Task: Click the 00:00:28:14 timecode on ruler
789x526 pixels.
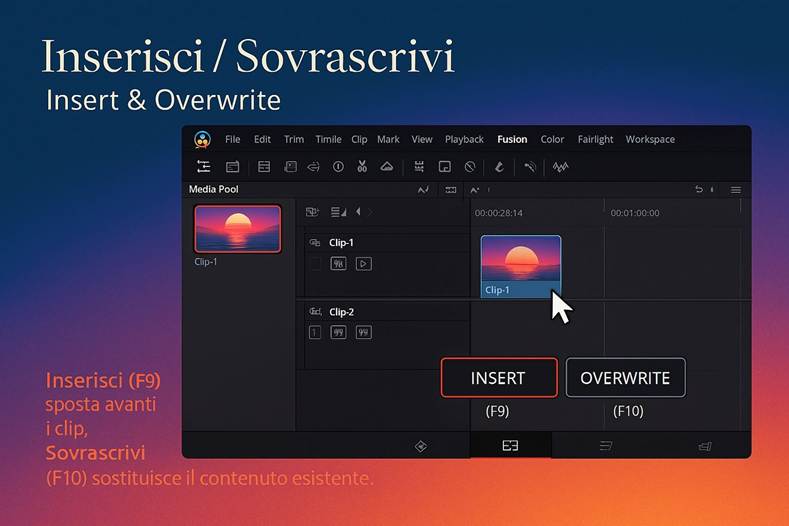Action: [499, 213]
